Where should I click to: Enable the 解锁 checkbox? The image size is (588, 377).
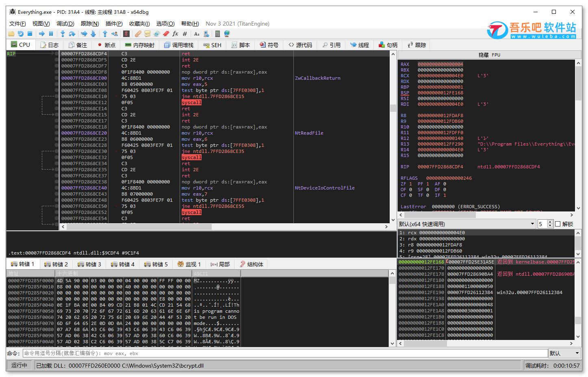point(558,224)
